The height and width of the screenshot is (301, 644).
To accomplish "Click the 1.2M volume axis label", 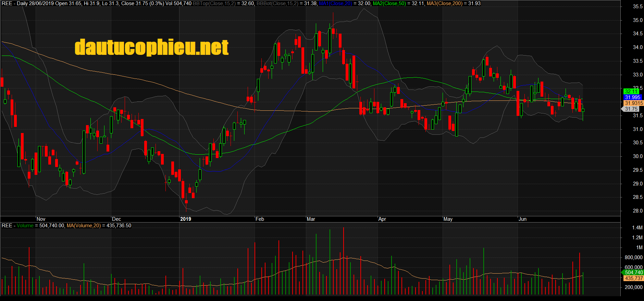I will pyautogui.click(x=637, y=238).
